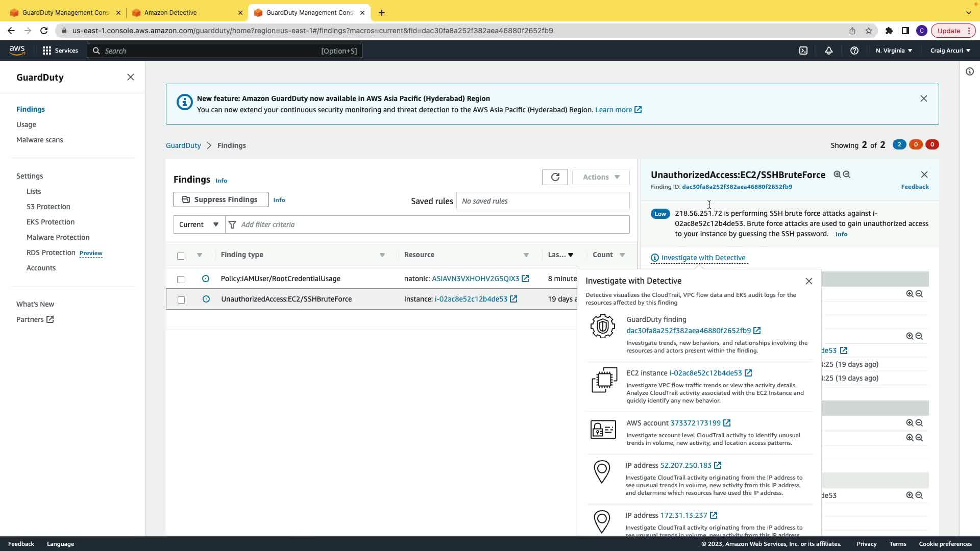Click the refresh findings icon button

555,177
